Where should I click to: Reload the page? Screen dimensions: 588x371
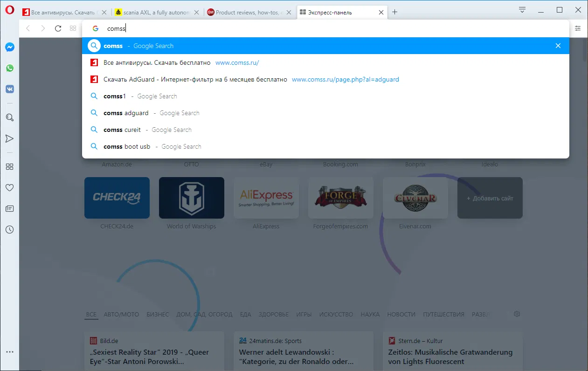coord(58,28)
